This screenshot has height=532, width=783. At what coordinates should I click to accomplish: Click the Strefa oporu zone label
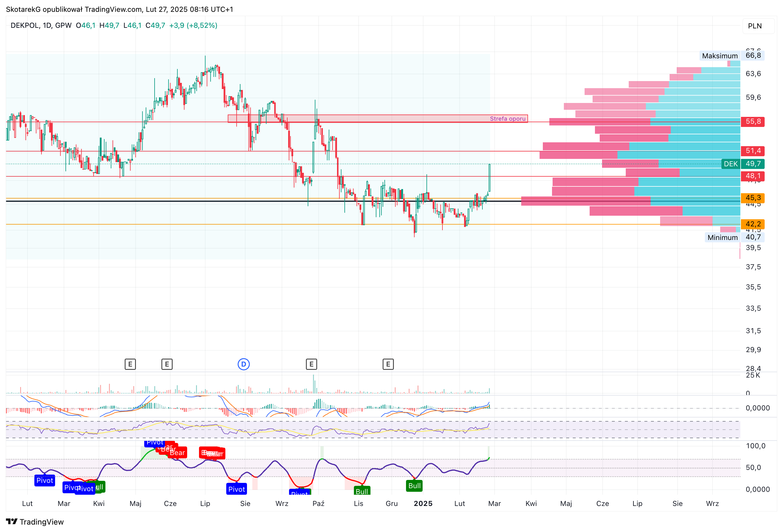point(507,119)
